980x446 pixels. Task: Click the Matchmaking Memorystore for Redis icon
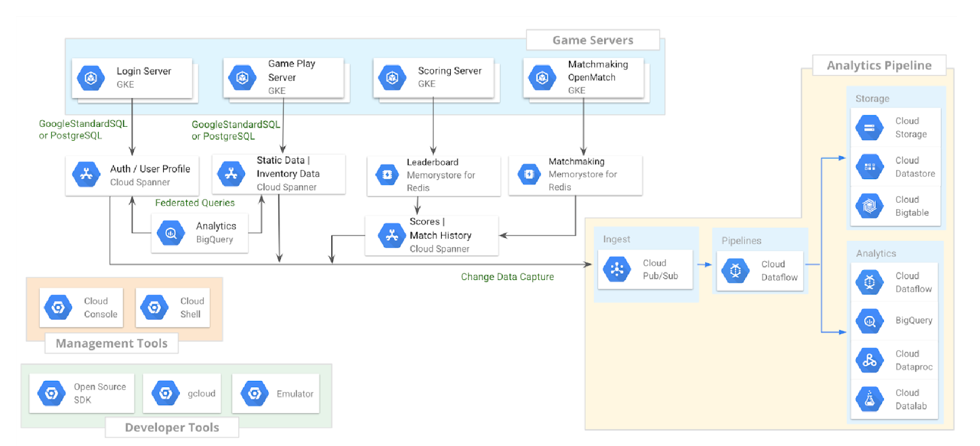[x=529, y=174]
